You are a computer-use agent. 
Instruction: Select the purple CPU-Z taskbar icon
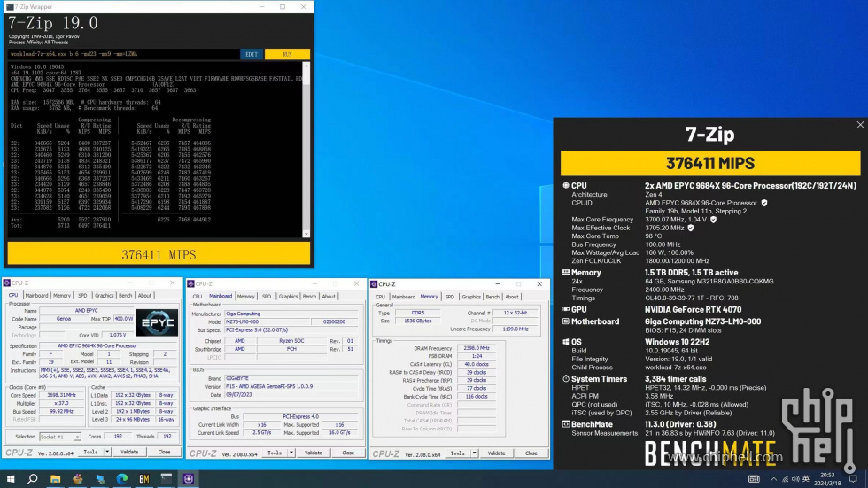[188, 478]
